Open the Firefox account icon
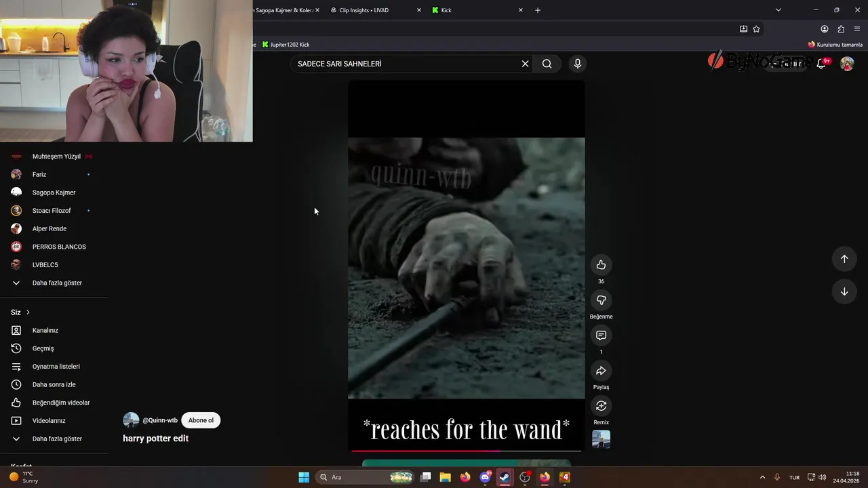Screen dimensions: 868x488 [825, 29]
